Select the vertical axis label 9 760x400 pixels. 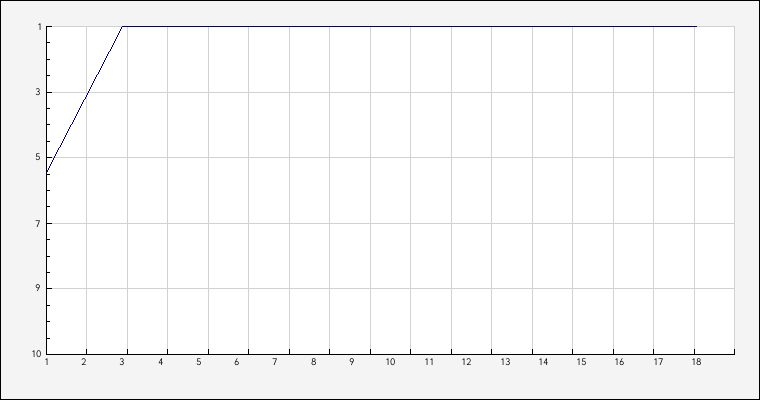pos(38,288)
